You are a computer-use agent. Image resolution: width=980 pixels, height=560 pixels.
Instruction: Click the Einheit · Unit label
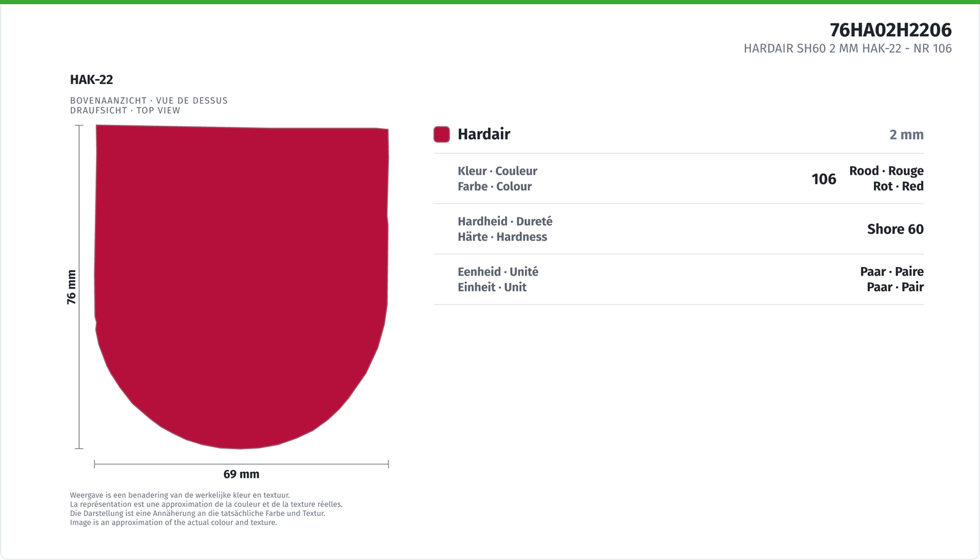pyautogui.click(x=492, y=287)
